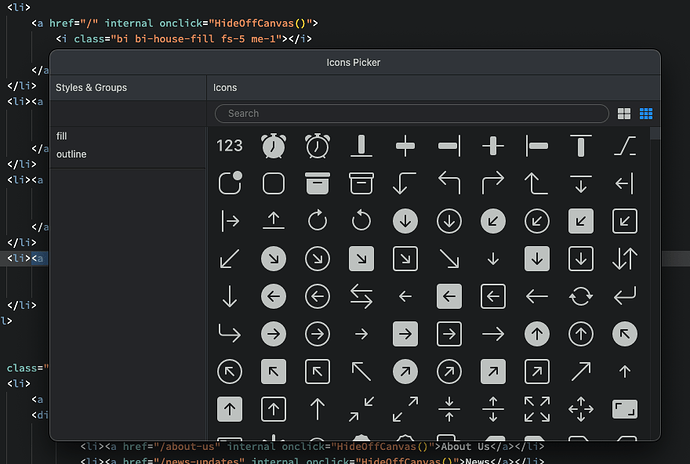Pick the outlined up-arrow circle icon
690x464 pixels.
(x=581, y=334)
